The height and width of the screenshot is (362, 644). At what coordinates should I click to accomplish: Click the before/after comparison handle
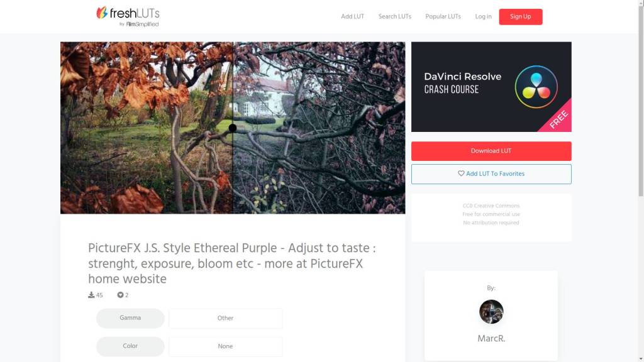point(233,128)
